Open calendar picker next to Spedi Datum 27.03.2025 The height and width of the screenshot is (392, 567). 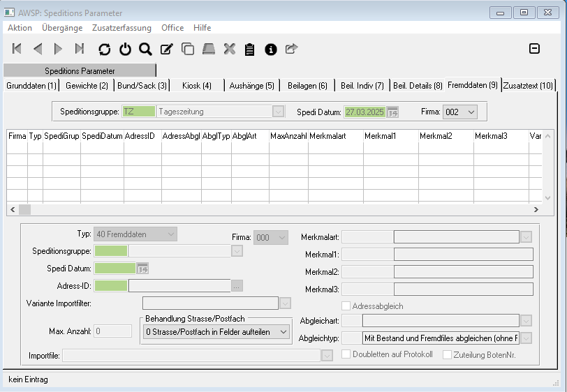coord(392,112)
